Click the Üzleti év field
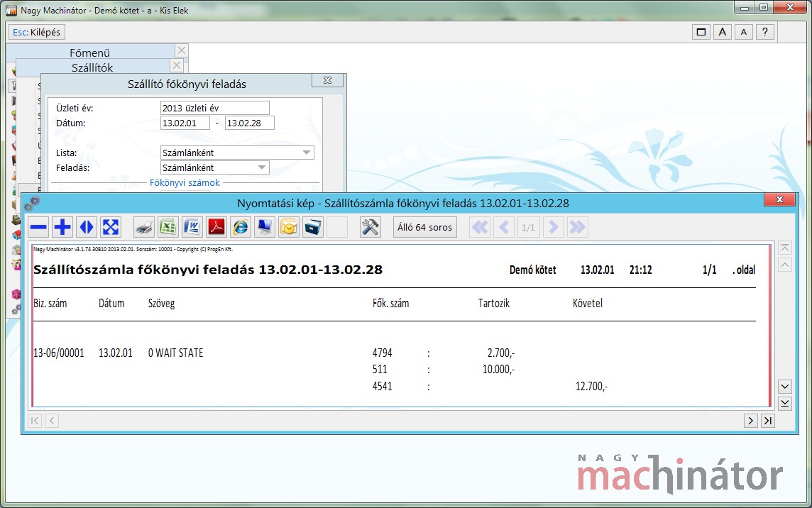 pyautogui.click(x=215, y=108)
